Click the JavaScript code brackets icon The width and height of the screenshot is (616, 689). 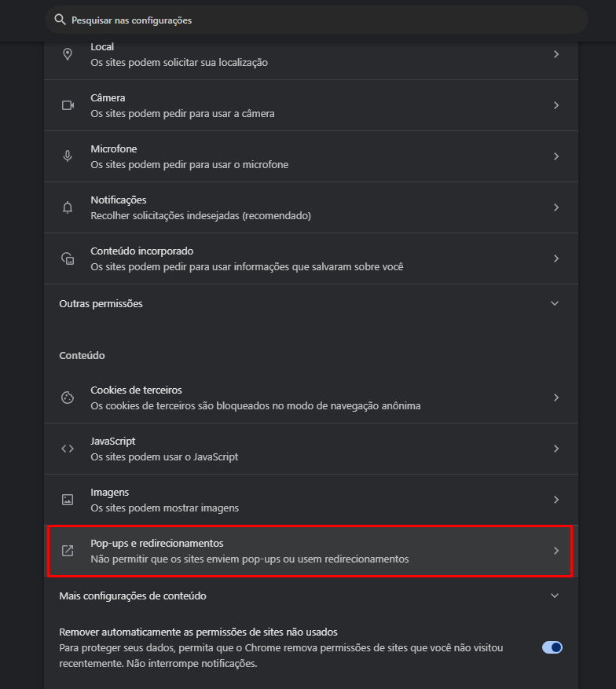pyautogui.click(x=68, y=449)
